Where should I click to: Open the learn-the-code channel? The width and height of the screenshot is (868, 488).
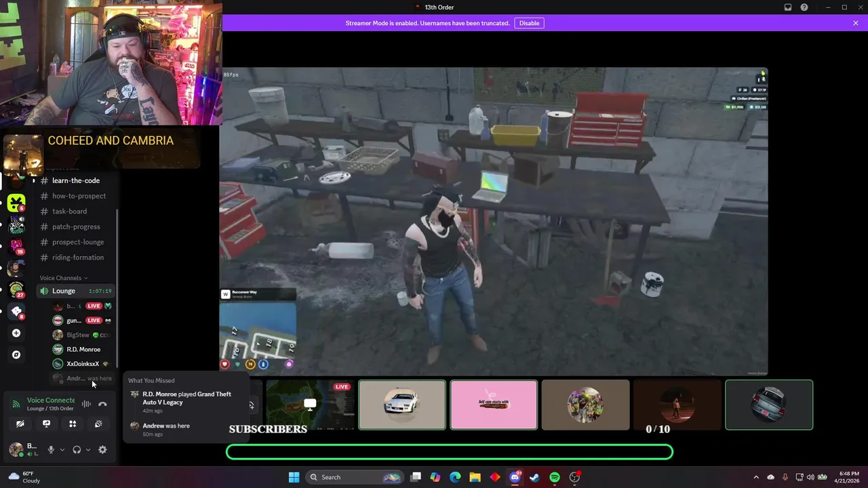pyautogui.click(x=76, y=180)
